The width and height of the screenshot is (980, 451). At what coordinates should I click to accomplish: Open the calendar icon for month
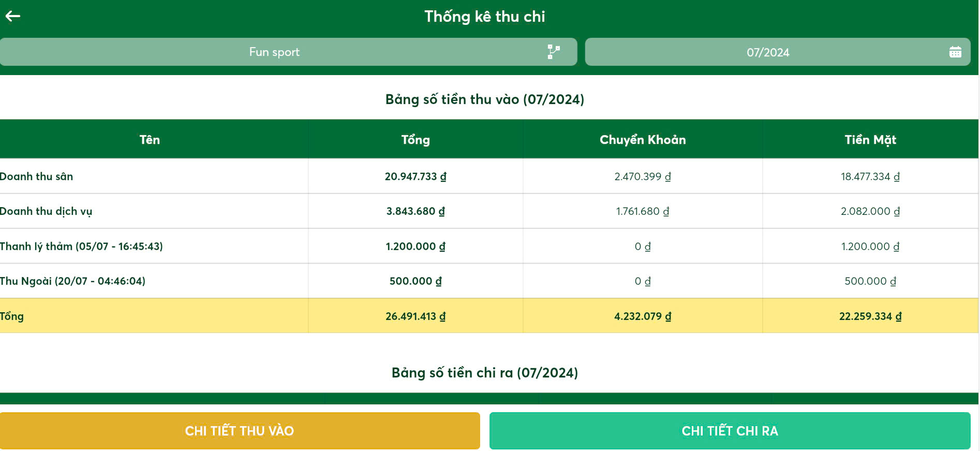pyautogui.click(x=955, y=52)
